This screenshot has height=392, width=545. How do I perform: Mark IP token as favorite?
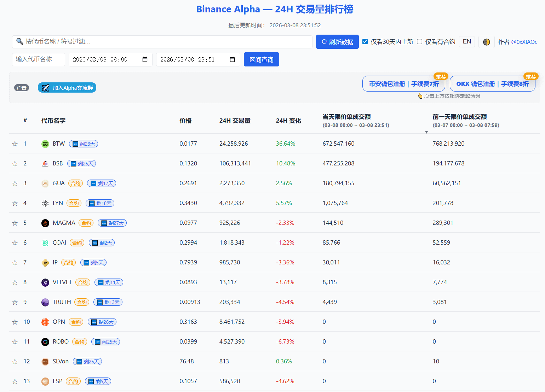point(15,263)
